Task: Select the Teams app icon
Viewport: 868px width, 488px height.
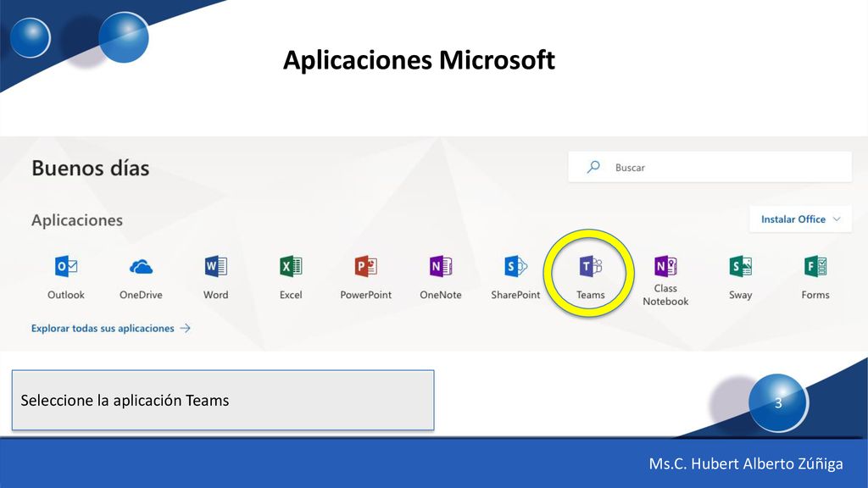Action: tap(590, 266)
